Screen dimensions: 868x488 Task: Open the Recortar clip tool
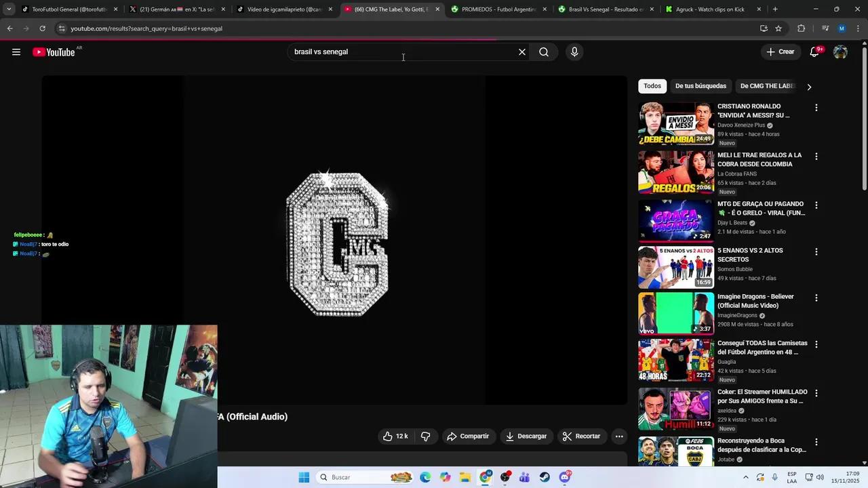click(581, 436)
